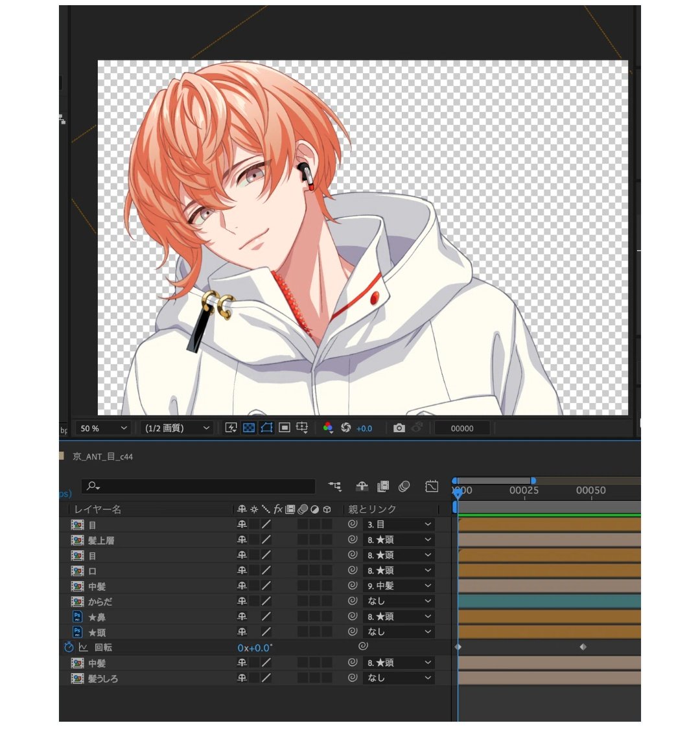The height and width of the screenshot is (734, 700).
Task: Toggle the quality switch on 口 layer
Action: pyautogui.click(x=266, y=570)
